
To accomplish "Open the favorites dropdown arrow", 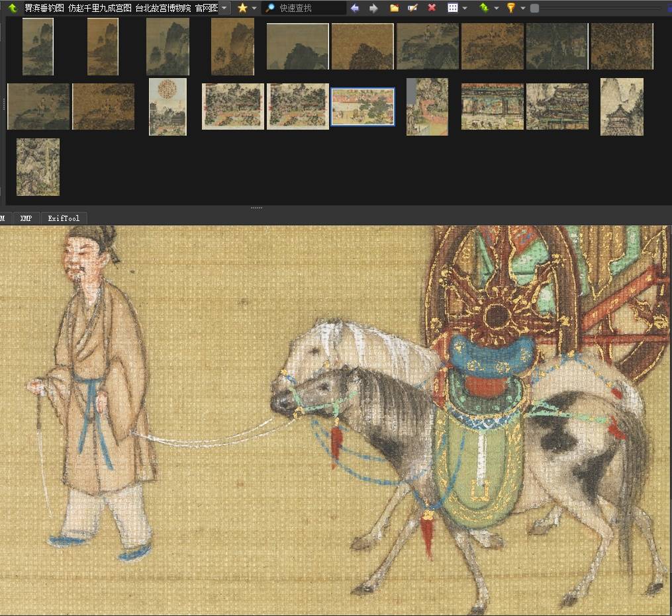I will (x=254, y=8).
